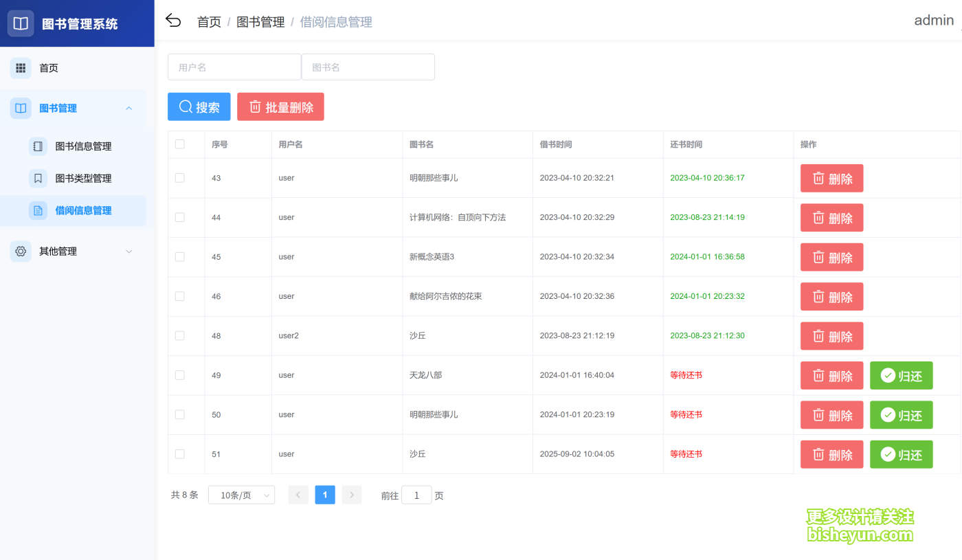Check the select-all checkbox in table header
This screenshot has height=560, width=962.
tap(180, 144)
